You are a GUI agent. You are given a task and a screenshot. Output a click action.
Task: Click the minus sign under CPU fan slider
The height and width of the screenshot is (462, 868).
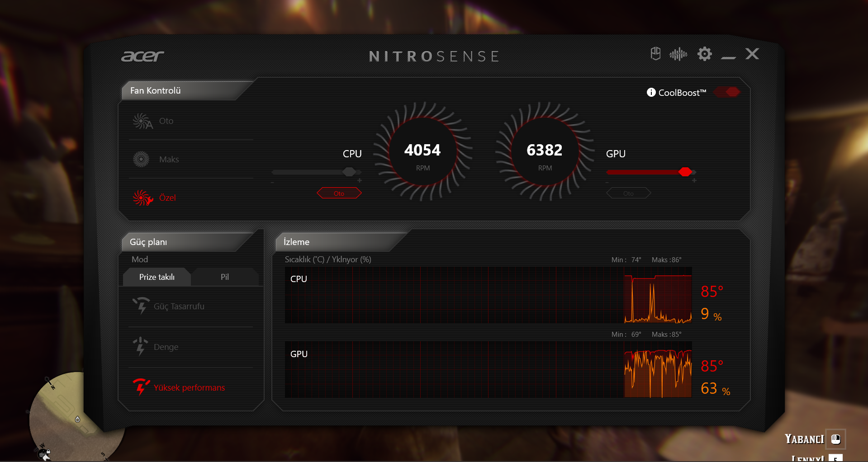[x=272, y=182]
